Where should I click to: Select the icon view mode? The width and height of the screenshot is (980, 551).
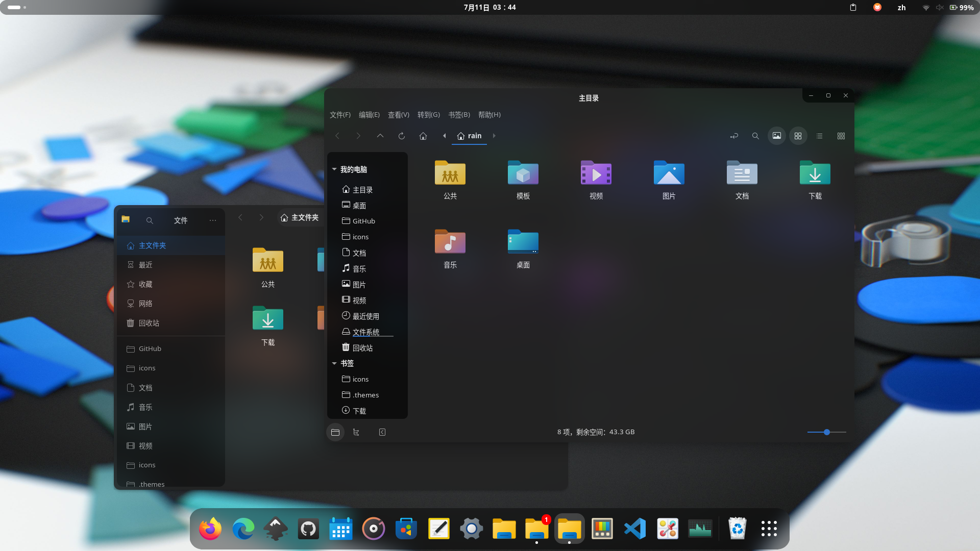coord(798,136)
